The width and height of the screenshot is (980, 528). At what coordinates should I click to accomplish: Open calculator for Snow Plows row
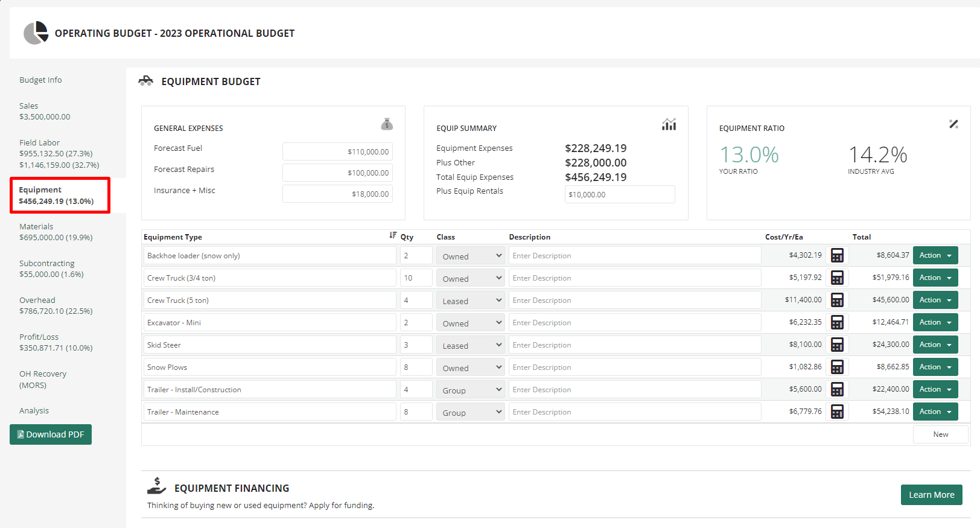tap(837, 367)
